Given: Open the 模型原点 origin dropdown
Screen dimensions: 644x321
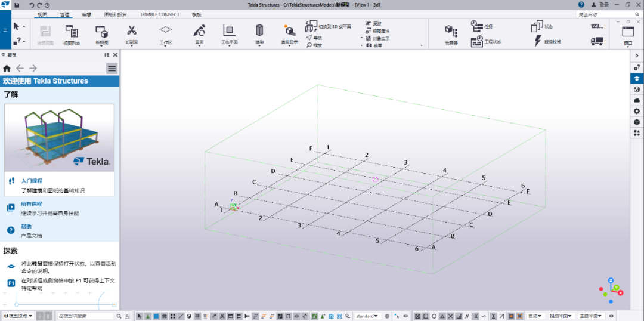Looking at the screenshot, I should tap(18, 316).
